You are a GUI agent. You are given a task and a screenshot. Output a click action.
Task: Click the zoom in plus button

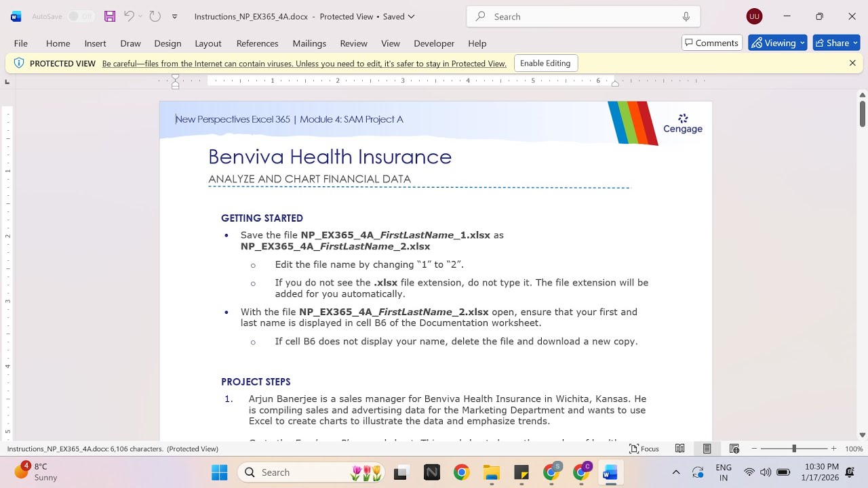point(833,449)
